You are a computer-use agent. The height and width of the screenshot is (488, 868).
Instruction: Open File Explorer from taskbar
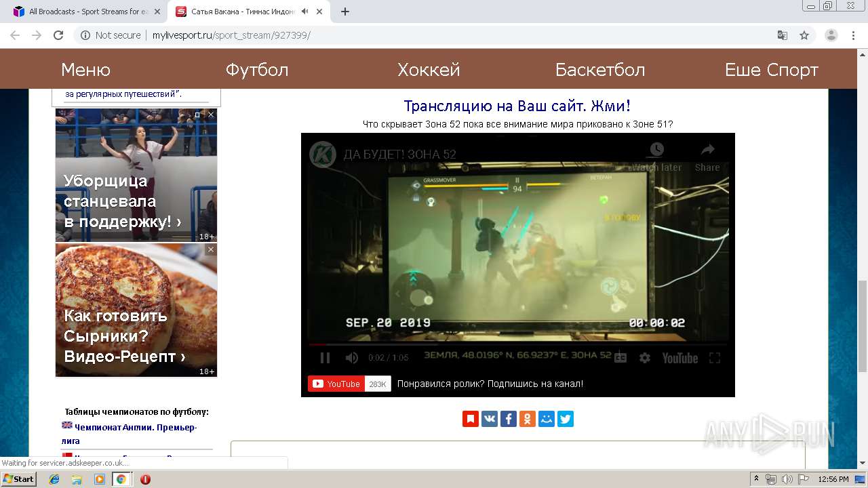point(77,479)
